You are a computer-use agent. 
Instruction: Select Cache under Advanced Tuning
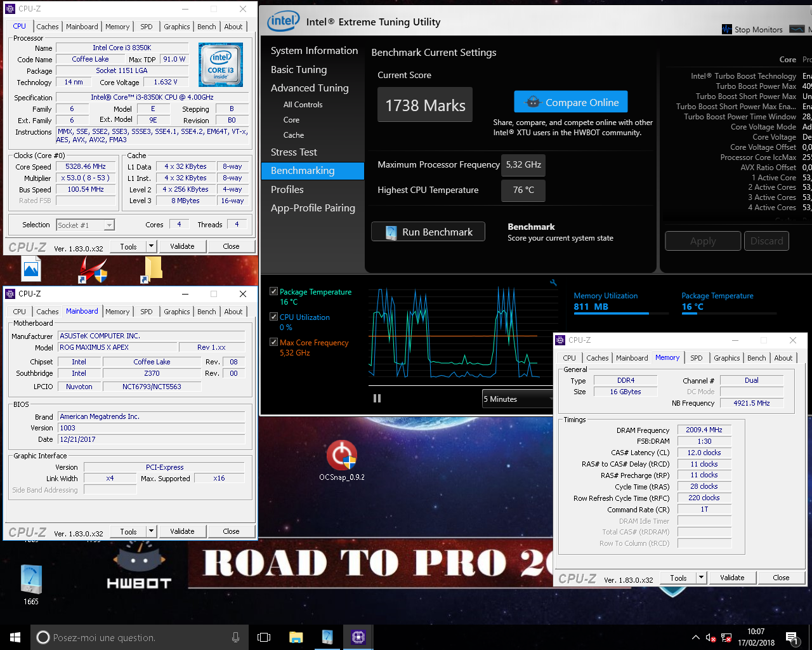[294, 135]
